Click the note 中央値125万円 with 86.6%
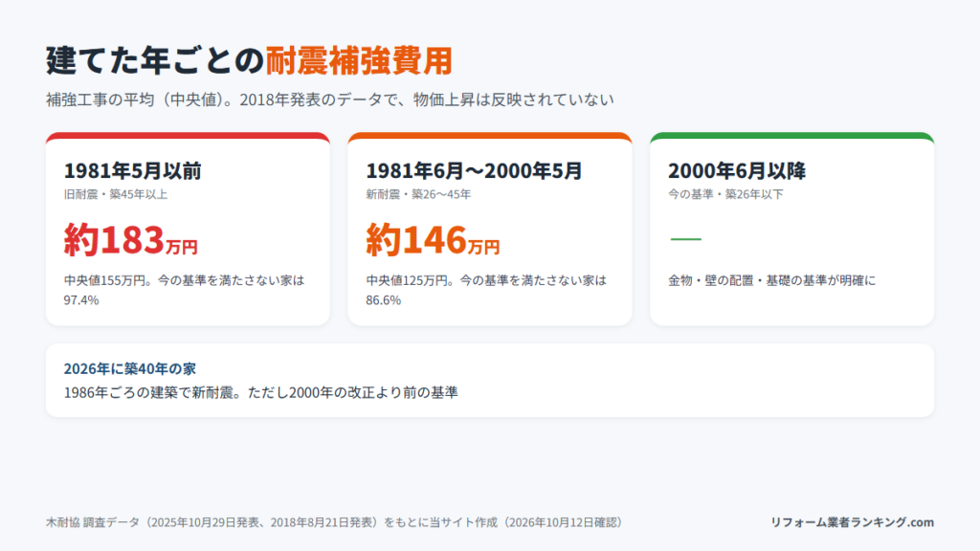Screen dimensions: 980x551 486,290
